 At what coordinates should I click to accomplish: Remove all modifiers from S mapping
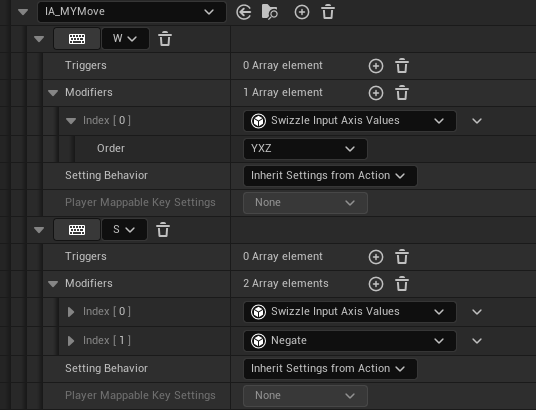coord(402,284)
